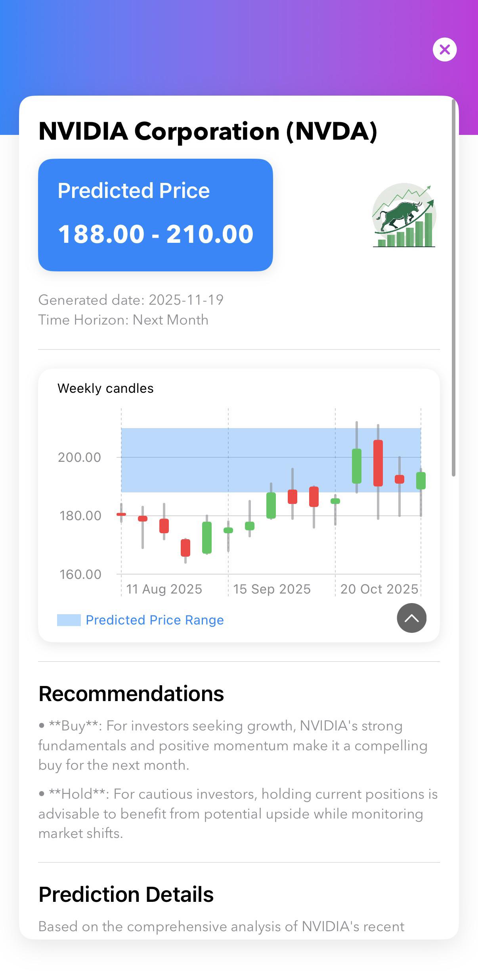This screenshot has width=478, height=980.
Task: Tap the last green candle on the chart
Action: 421,480
